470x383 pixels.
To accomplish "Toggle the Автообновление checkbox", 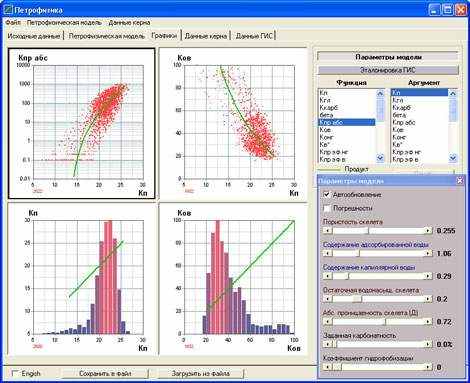I will [327, 195].
